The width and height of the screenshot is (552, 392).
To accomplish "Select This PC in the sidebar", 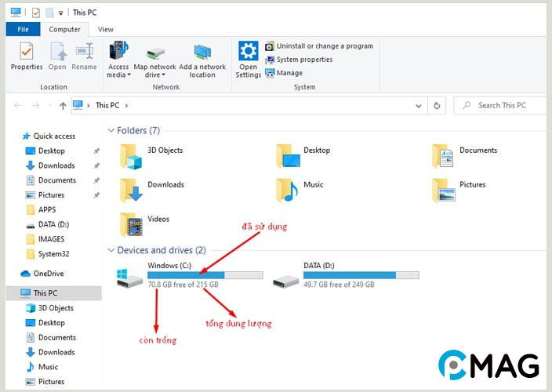I will (x=54, y=293).
